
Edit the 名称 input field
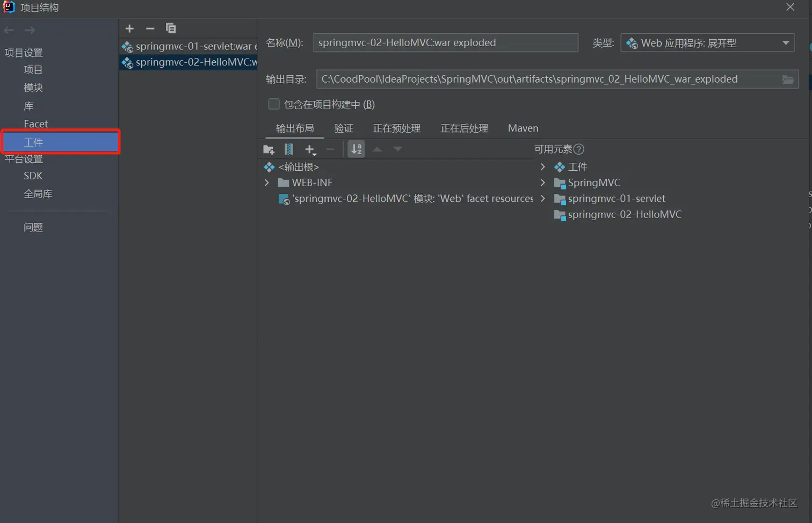pyautogui.click(x=446, y=43)
